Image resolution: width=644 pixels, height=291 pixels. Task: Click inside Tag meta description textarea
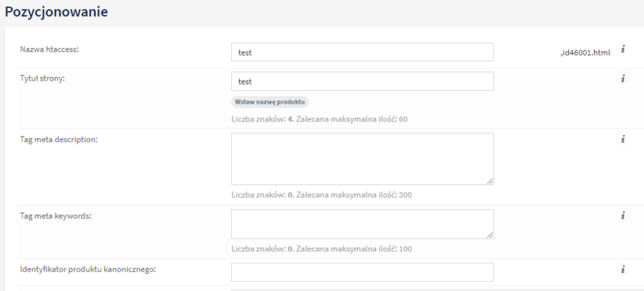[x=362, y=158]
